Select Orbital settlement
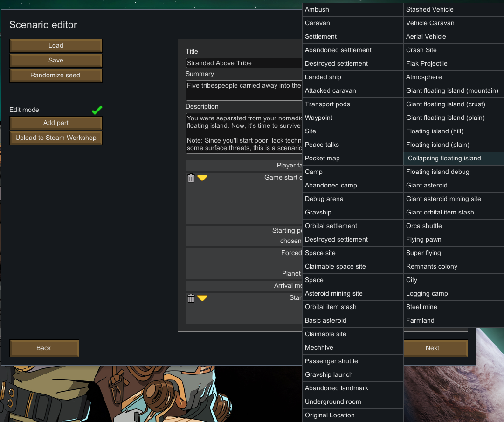 tap(352, 226)
